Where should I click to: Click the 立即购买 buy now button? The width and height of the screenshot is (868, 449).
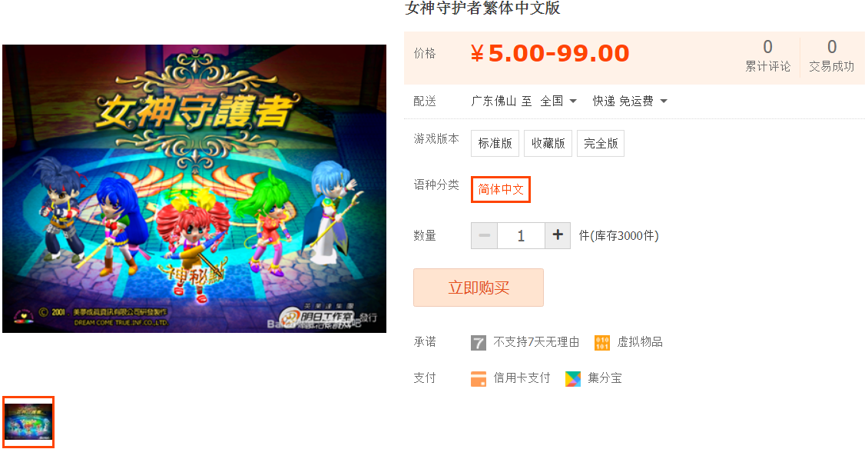click(x=479, y=288)
